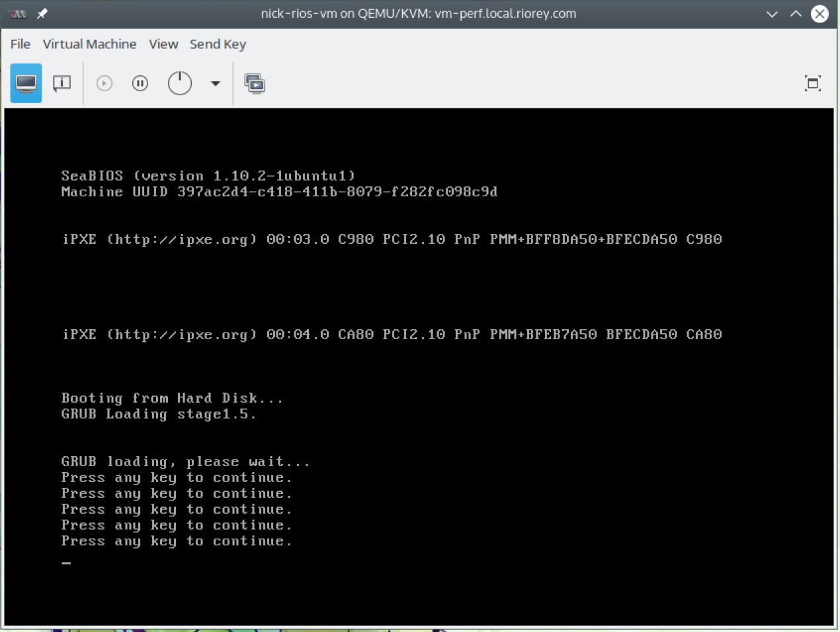This screenshot has height=632, width=840.
Task: Expand the shutdown options dropdown arrow
Action: (x=215, y=84)
